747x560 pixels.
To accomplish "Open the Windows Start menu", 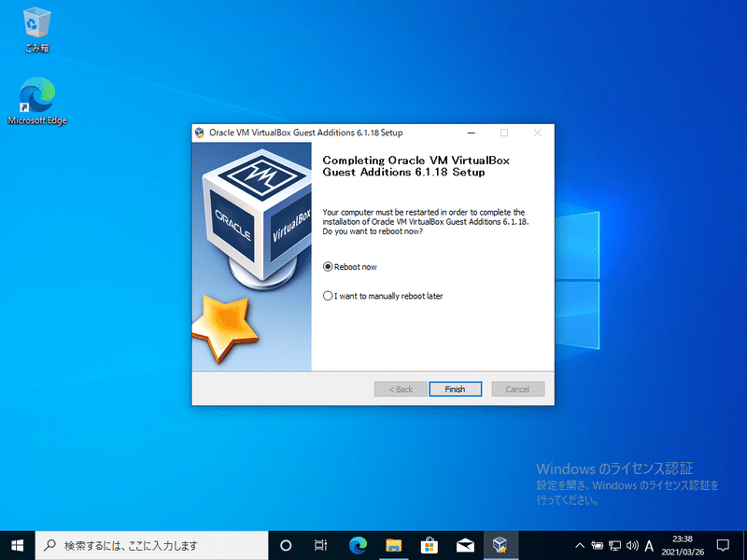I will tap(17, 545).
